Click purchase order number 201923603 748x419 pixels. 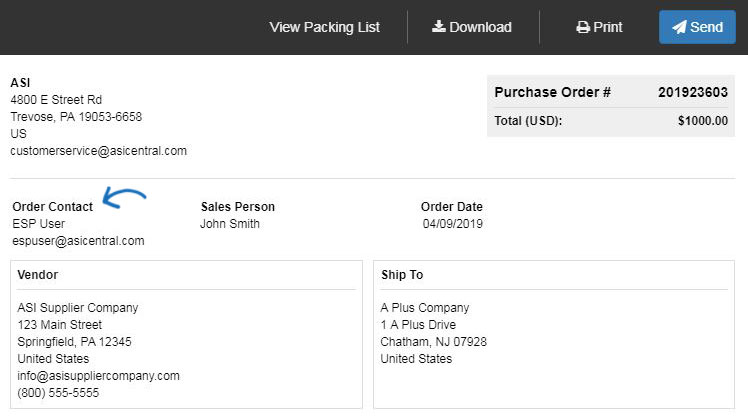pyautogui.click(x=693, y=92)
